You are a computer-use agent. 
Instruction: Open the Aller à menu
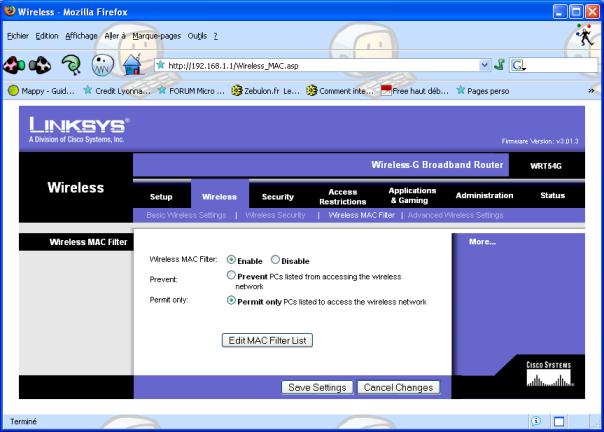pos(115,36)
